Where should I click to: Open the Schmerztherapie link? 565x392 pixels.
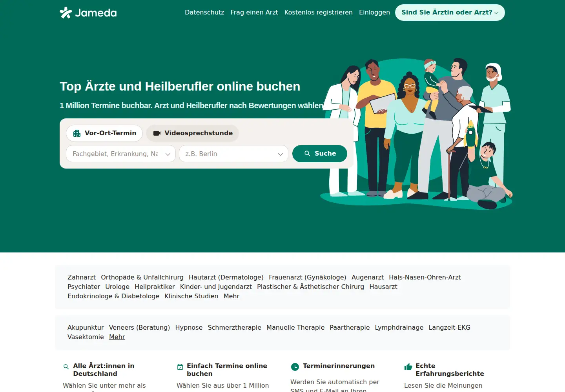coord(234,327)
